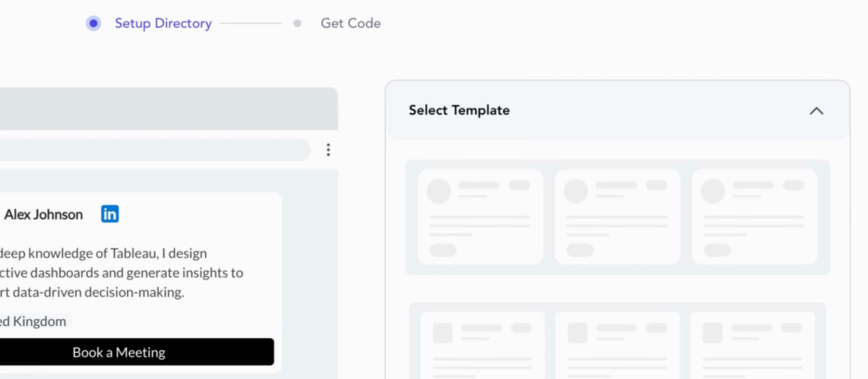Switch to the Setup Directory step label
The height and width of the screenshot is (379, 868).
click(163, 24)
